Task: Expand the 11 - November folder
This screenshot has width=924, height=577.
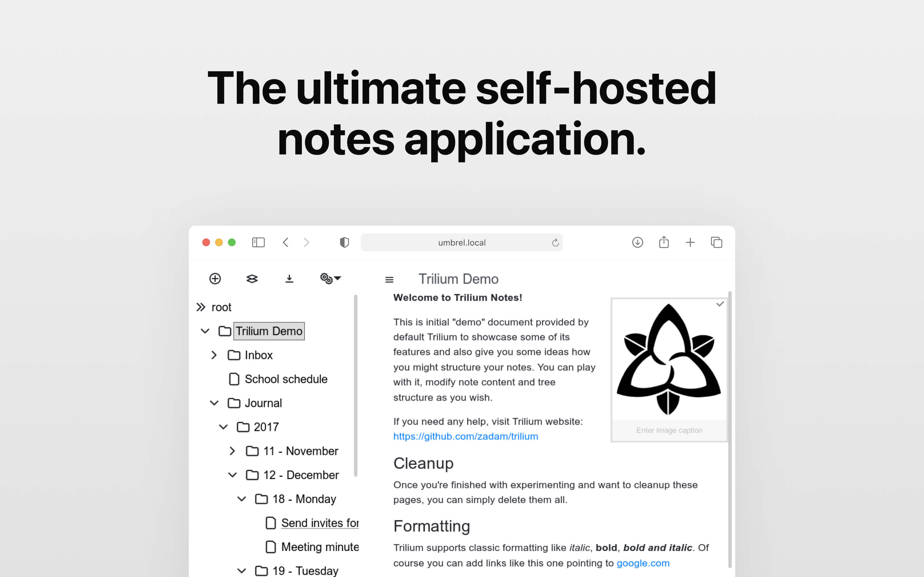Action: point(232,451)
